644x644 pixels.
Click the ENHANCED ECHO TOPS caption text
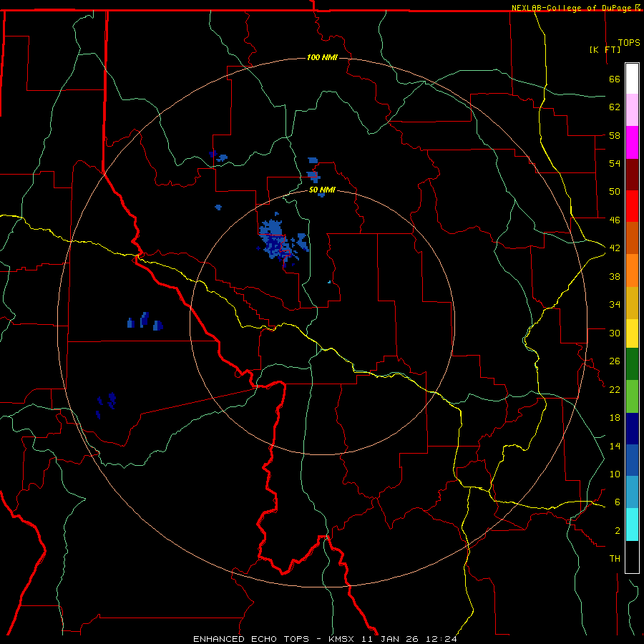pos(251,639)
